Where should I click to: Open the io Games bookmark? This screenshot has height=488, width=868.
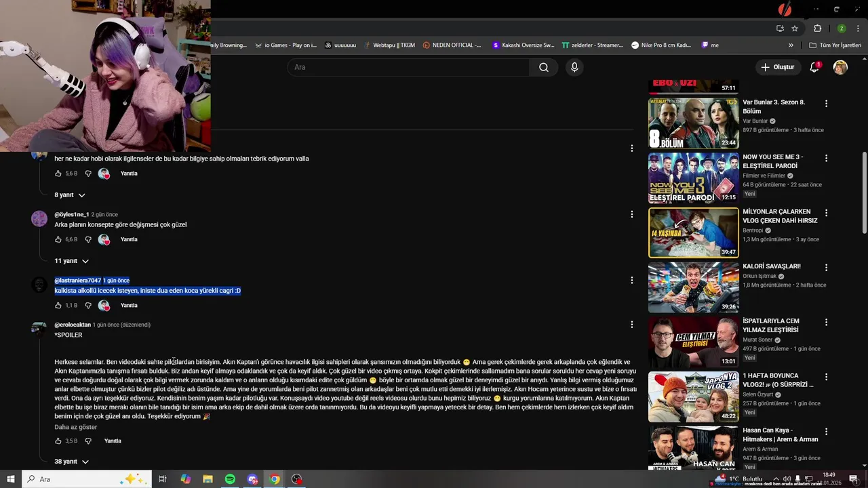[285, 45]
